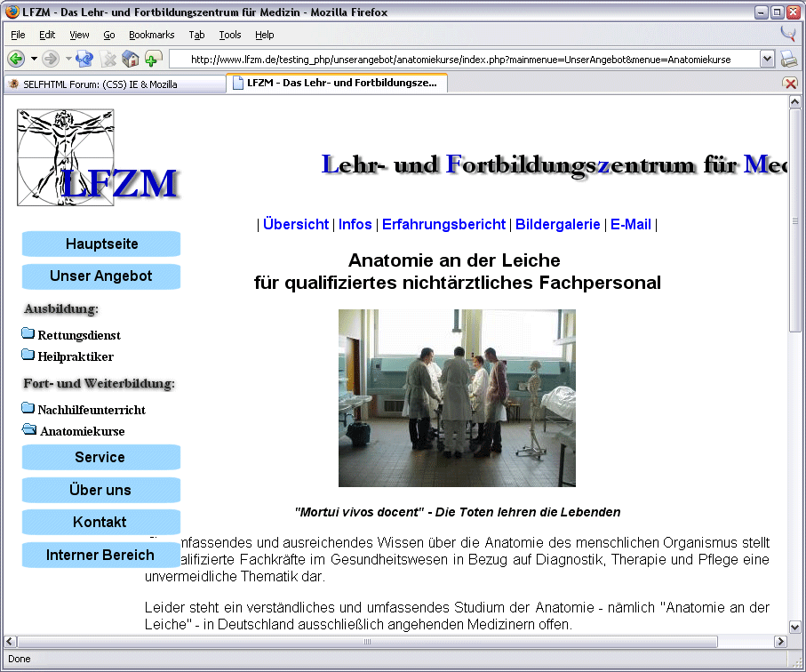Select the Anatomiekurse open folder item
The width and height of the screenshot is (806, 672).
pyautogui.click(x=83, y=431)
